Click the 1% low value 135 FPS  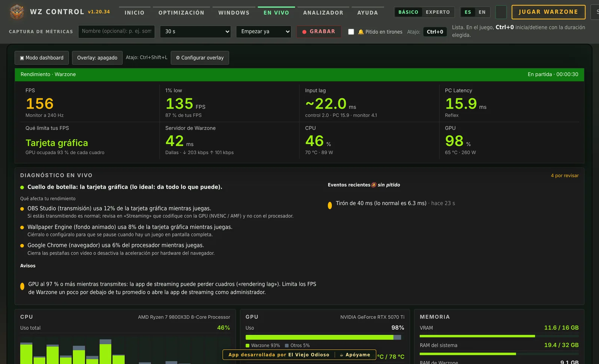tap(185, 104)
